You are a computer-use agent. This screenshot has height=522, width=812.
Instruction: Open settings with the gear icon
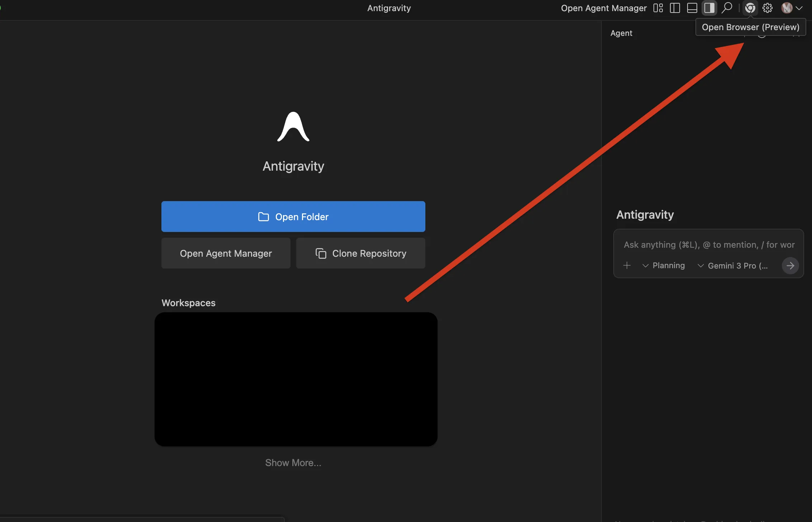click(x=767, y=8)
